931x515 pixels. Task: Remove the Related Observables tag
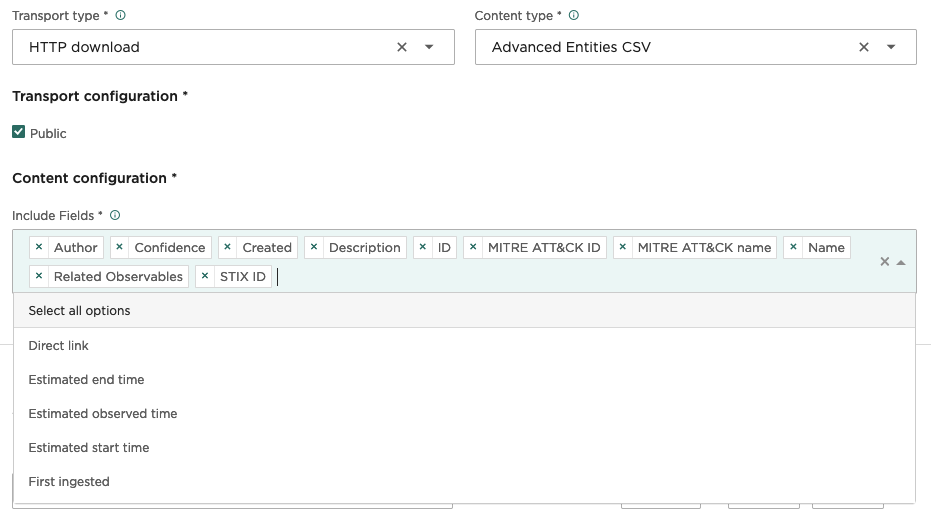39,276
